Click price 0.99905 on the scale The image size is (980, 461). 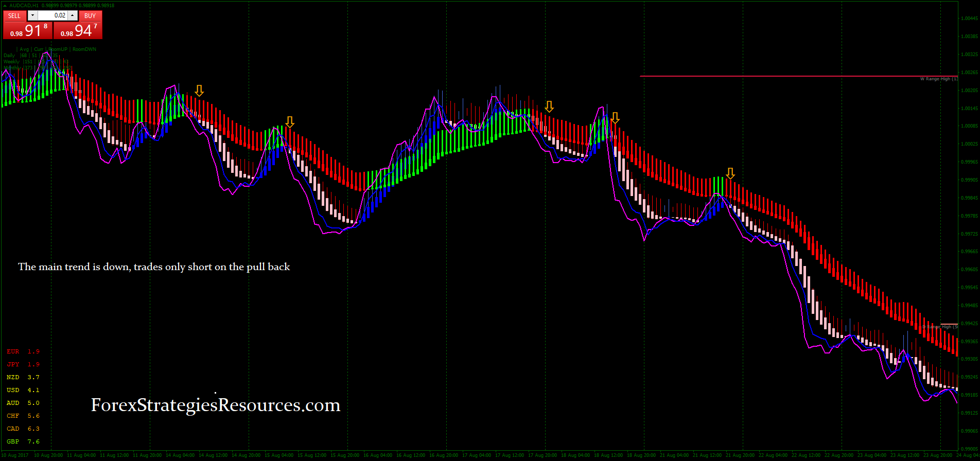pyautogui.click(x=969, y=180)
